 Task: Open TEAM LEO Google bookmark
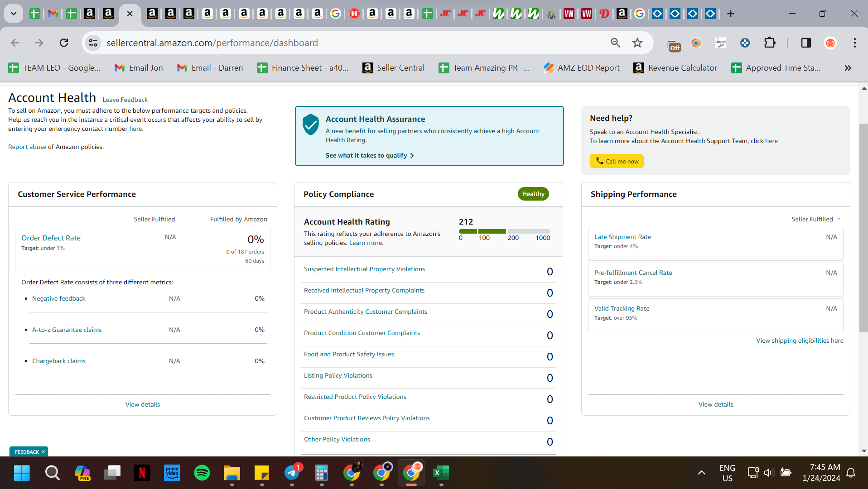[x=55, y=68]
